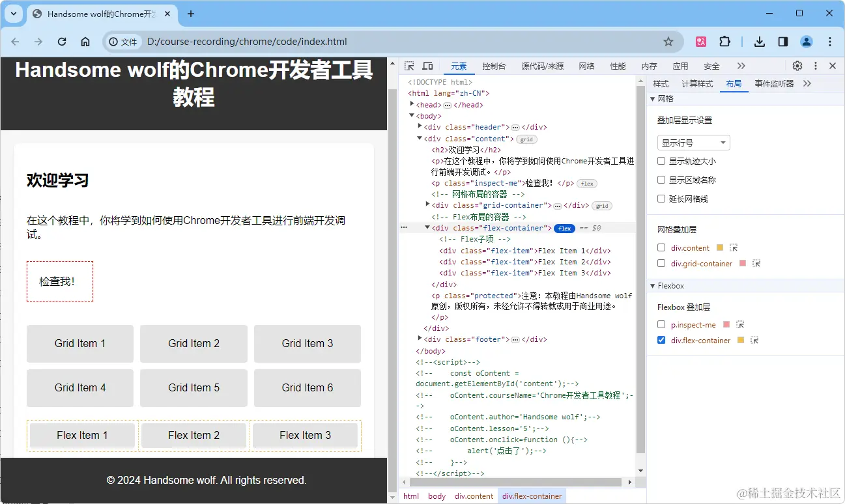This screenshot has height=504, width=845.
Task: Show div.grid-container element in DOM icon
Action: [x=756, y=264]
